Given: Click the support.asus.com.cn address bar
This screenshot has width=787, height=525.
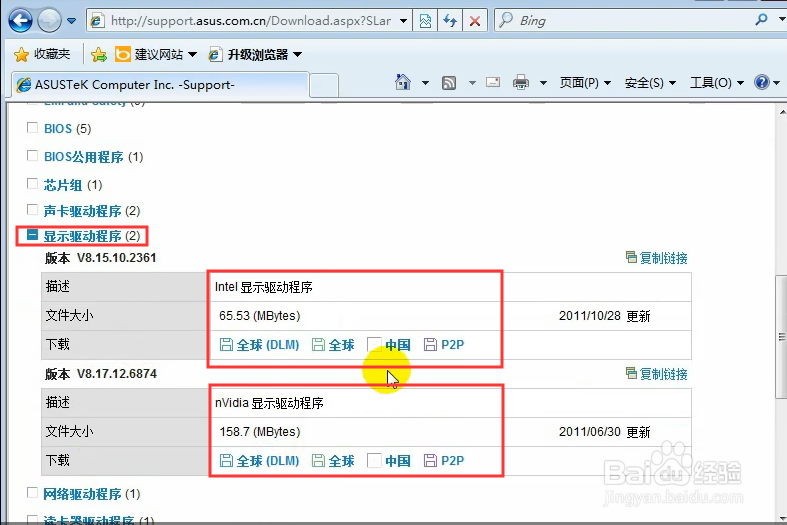Looking at the screenshot, I should coord(249,21).
